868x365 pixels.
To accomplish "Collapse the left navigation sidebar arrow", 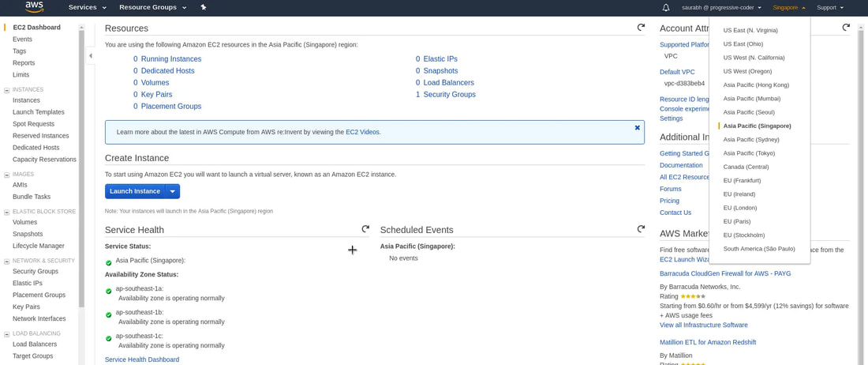I will pos(90,56).
